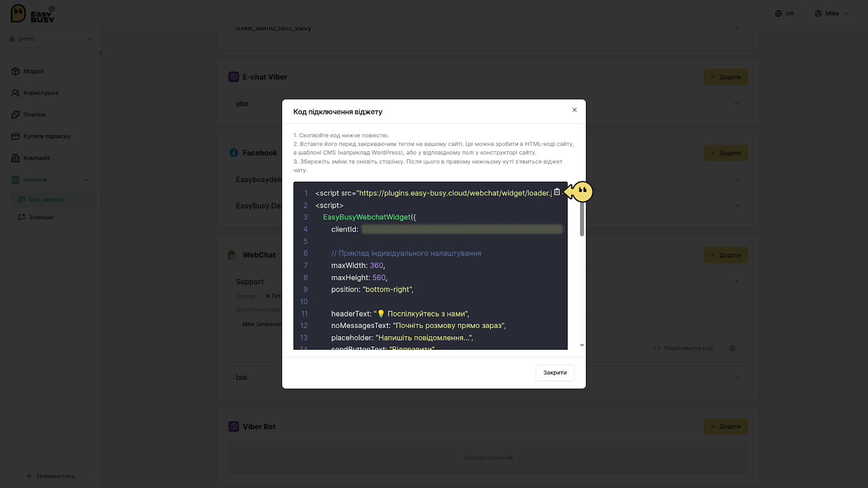Click the E-chat Viber icon
The height and width of the screenshot is (488, 868).
pos(234,77)
